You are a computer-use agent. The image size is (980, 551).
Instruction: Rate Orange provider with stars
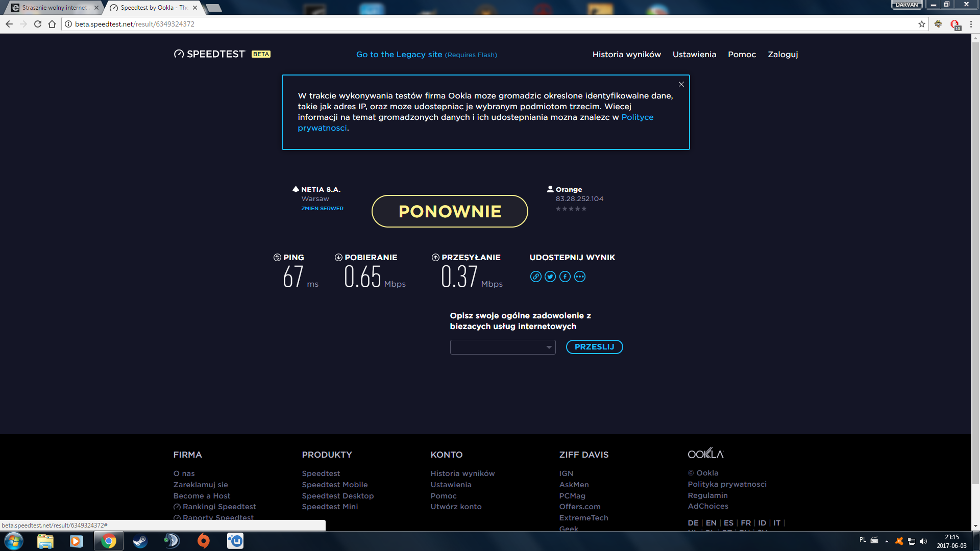tap(571, 209)
